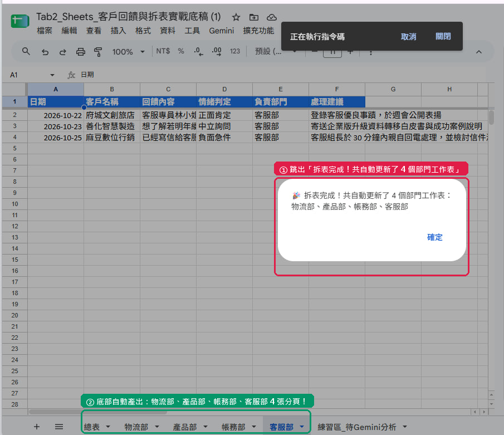
Task: Print the spreadsheet
Action: tap(80, 52)
